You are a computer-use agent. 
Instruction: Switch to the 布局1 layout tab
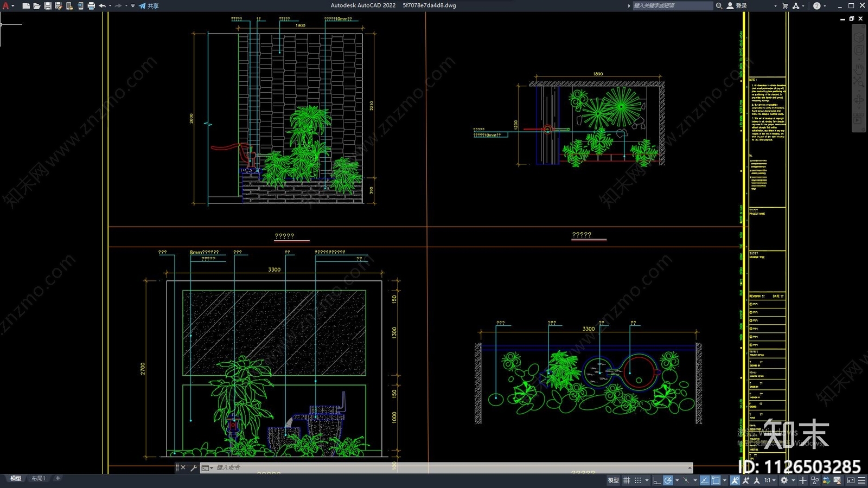(38, 478)
